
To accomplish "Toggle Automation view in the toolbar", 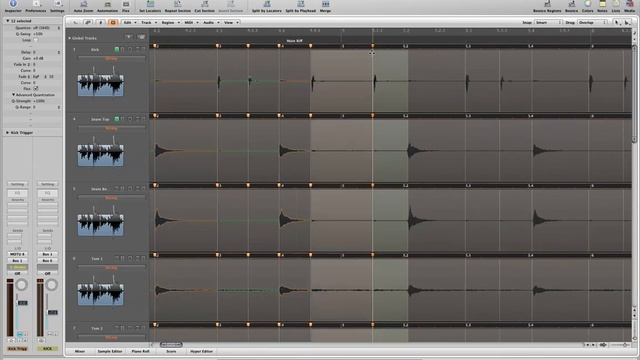I will click(107, 4).
